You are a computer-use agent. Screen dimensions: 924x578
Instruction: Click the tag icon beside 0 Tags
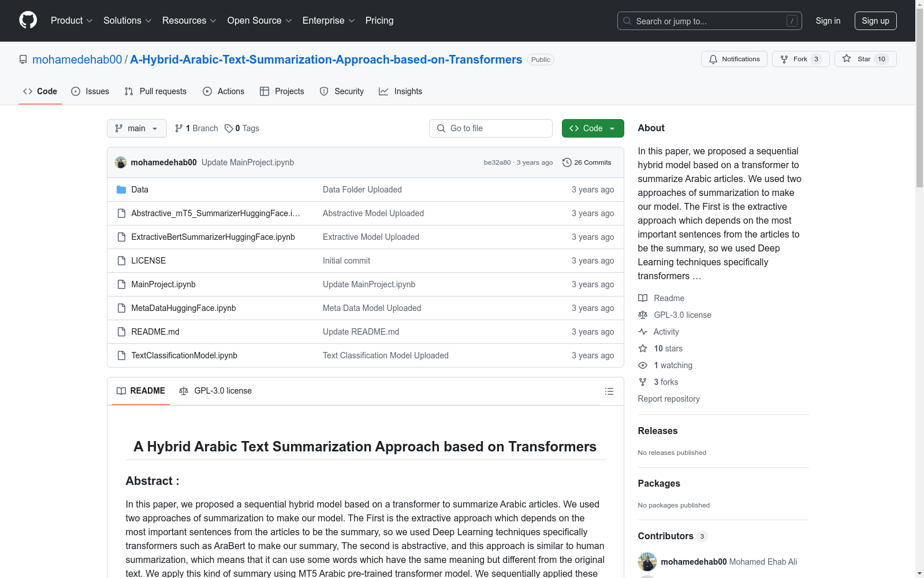[x=229, y=128]
